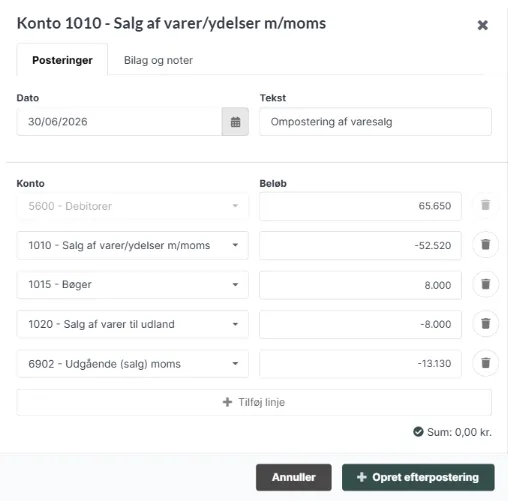This screenshot has height=501, width=508.
Task: Switch to the Bilag og noter tab
Action: tap(158, 60)
